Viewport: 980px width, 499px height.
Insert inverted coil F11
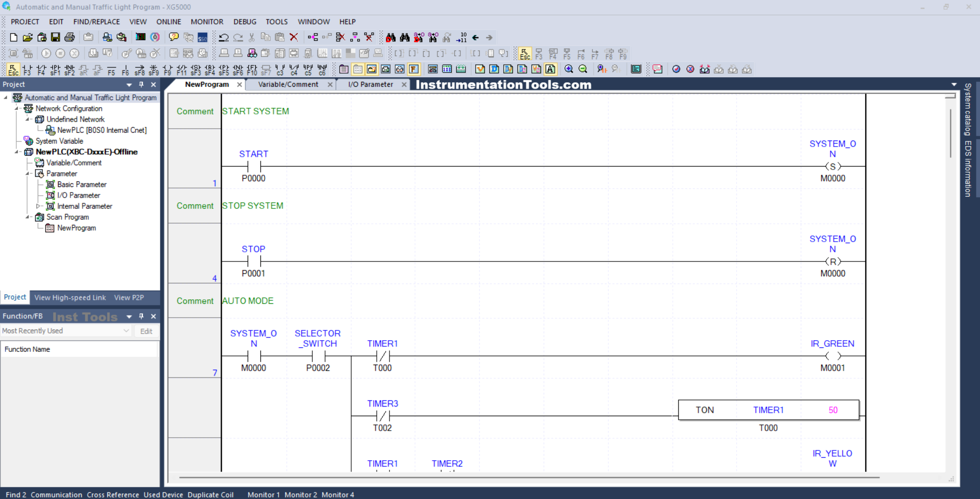[182, 70]
